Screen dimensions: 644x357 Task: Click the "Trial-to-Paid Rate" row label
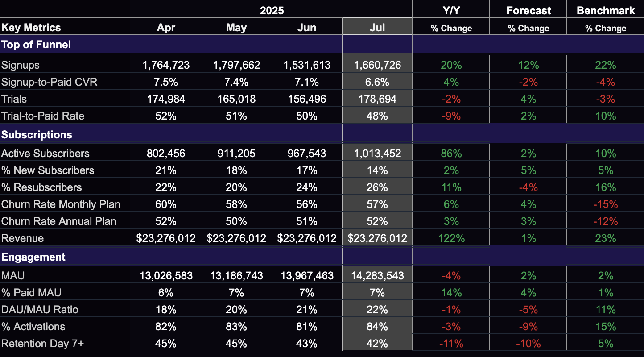coord(43,116)
